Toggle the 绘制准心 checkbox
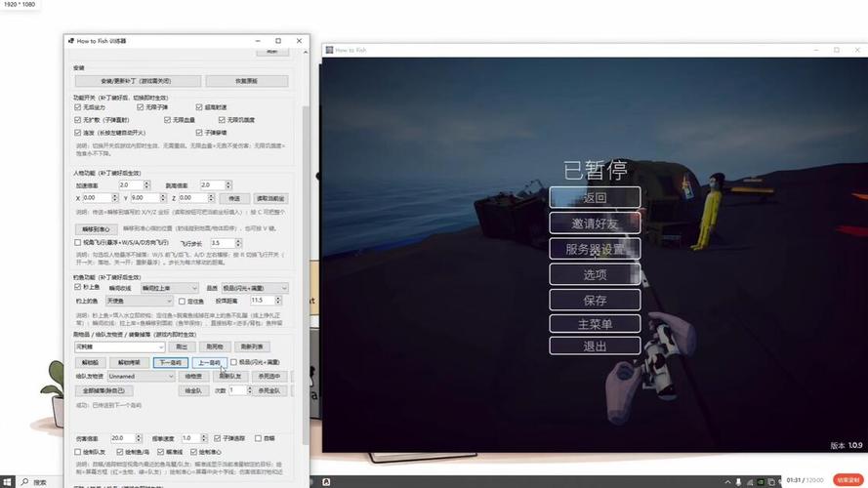 point(193,452)
